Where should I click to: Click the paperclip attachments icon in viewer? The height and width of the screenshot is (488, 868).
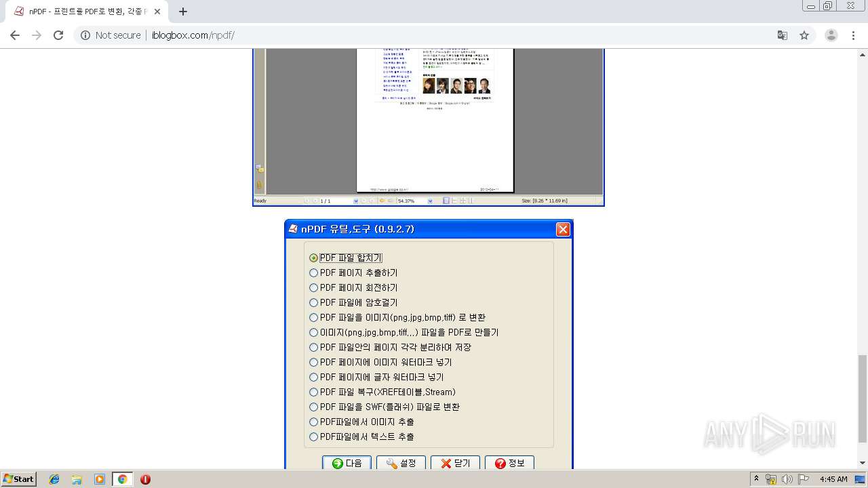[259, 185]
